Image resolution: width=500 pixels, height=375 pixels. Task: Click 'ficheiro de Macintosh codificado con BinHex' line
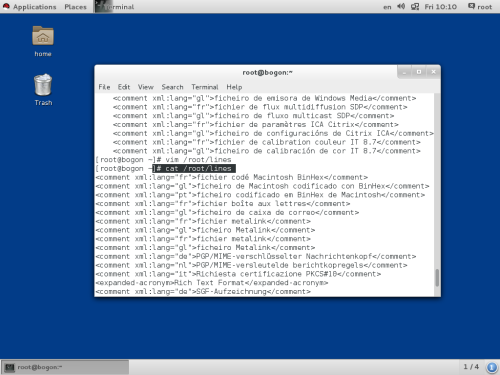(262, 186)
